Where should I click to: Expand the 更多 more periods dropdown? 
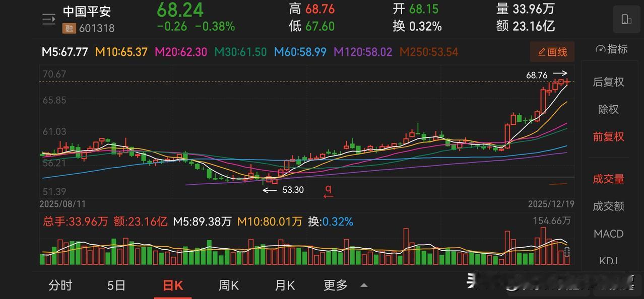pos(346,285)
